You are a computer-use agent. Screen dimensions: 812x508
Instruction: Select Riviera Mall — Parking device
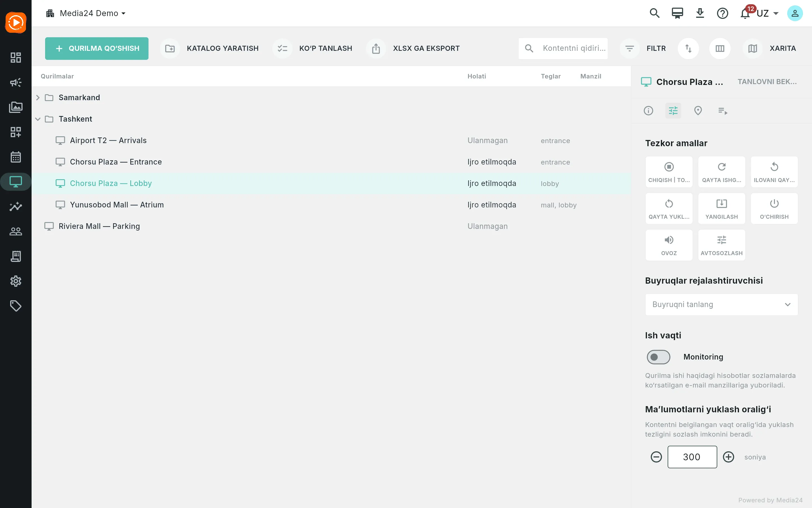[331, 226]
